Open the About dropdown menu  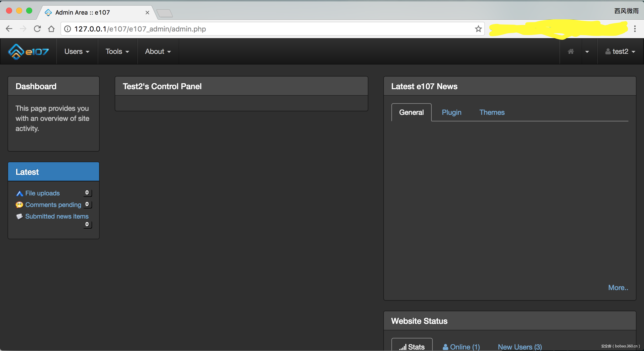click(158, 52)
